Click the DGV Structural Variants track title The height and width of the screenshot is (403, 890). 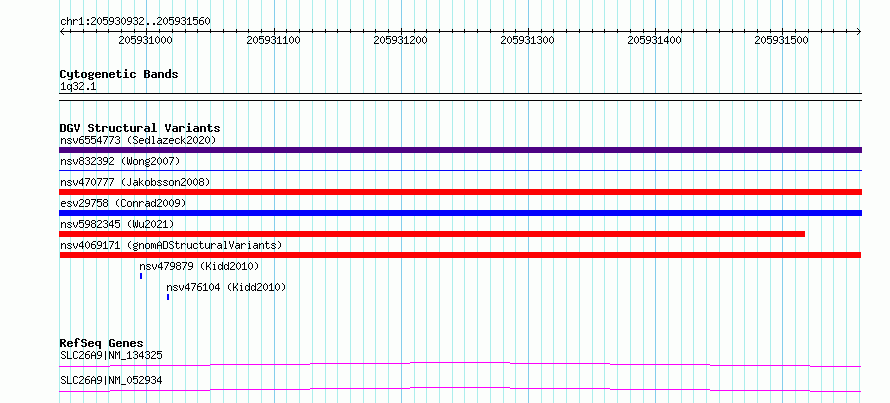140,128
